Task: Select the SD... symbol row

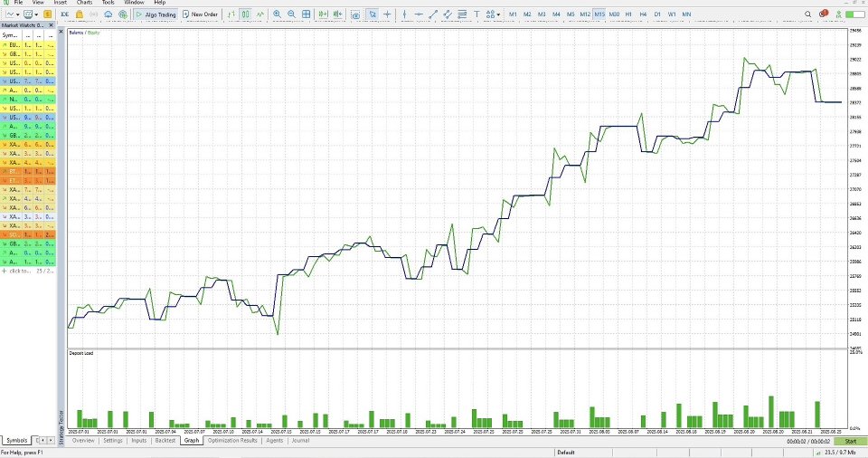Action: 28,234
